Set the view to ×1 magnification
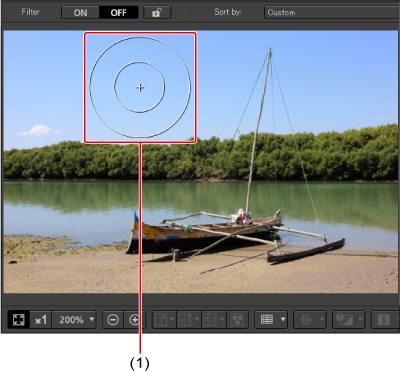The image size is (400, 372). click(x=41, y=320)
